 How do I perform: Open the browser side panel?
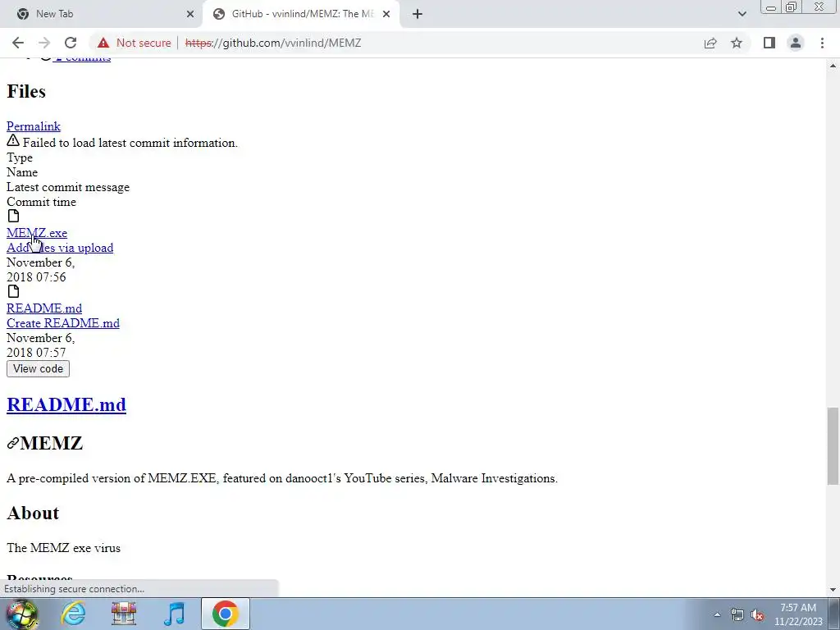click(x=769, y=43)
